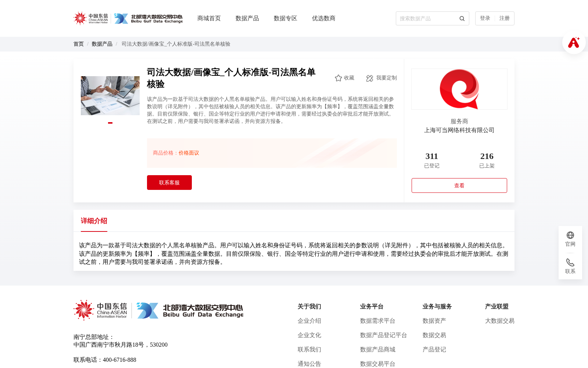Click the phone number 400-6716-888
This screenshot has height=368, width=588.
coord(119,360)
